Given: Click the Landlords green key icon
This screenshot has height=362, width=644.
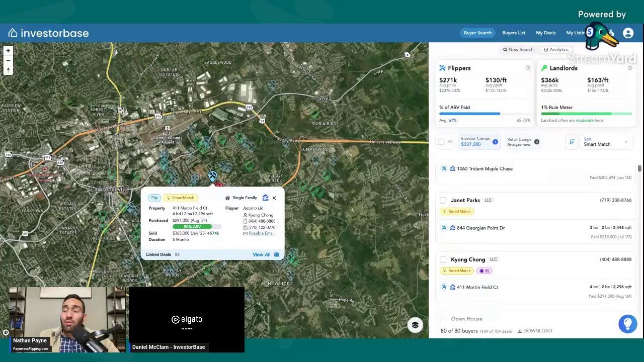Looking at the screenshot, I should 544,68.
